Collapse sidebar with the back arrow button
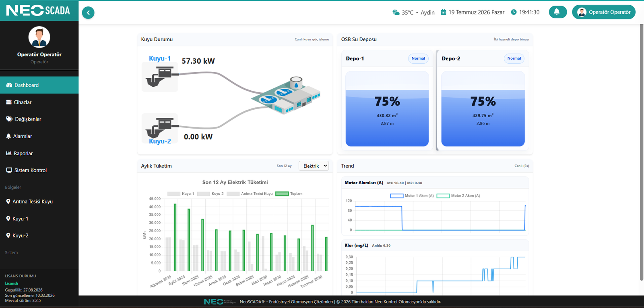This screenshot has height=308, width=644. (88, 12)
